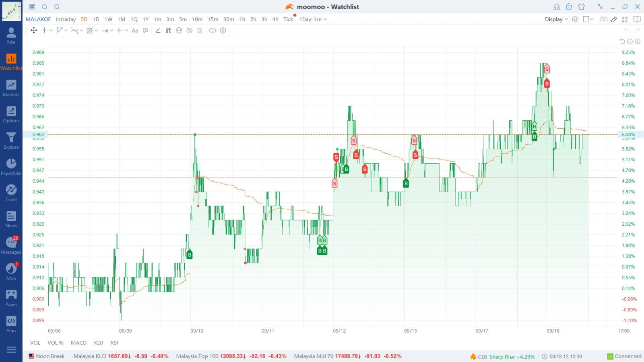Screen dimensions: 644x362
Task: Switch to the Tick timeframe
Action: pos(288,19)
